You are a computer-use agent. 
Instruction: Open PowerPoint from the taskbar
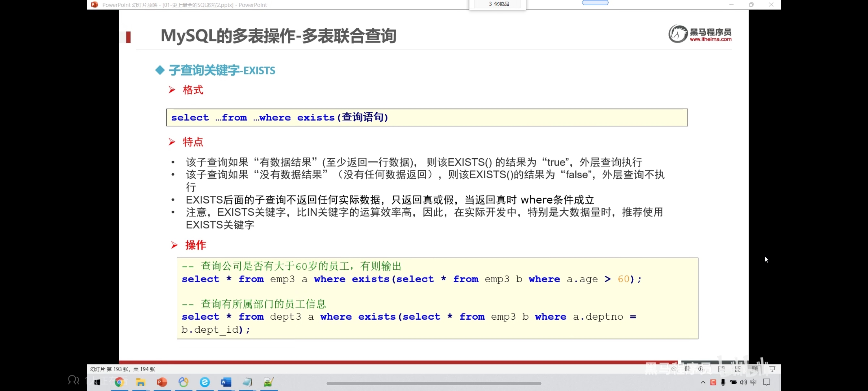[162, 382]
